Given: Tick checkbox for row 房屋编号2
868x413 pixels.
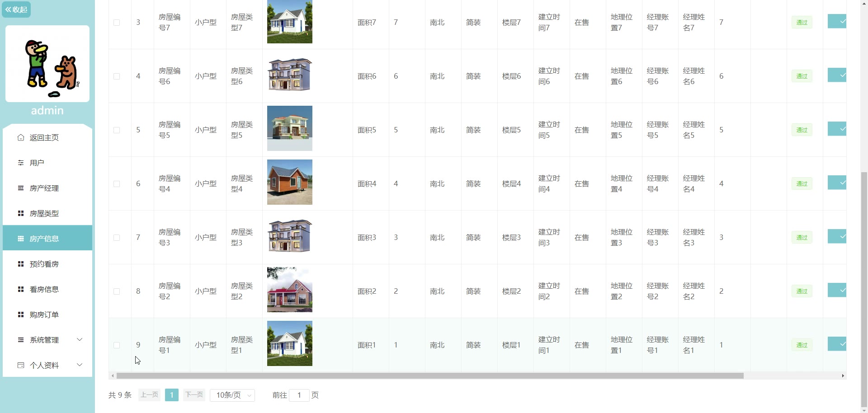Looking at the screenshot, I should [117, 291].
